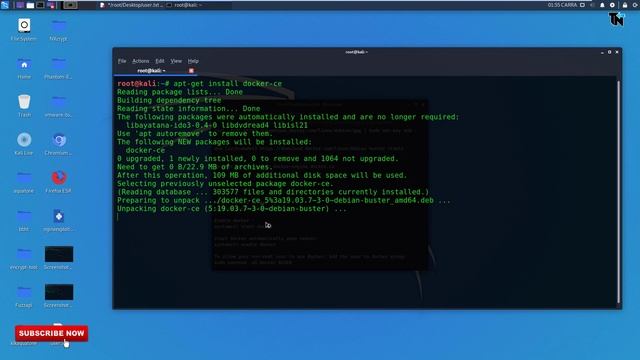Open the Edit menu in terminal
The height and width of the screenshot is (360, 640).
(160, 61)
